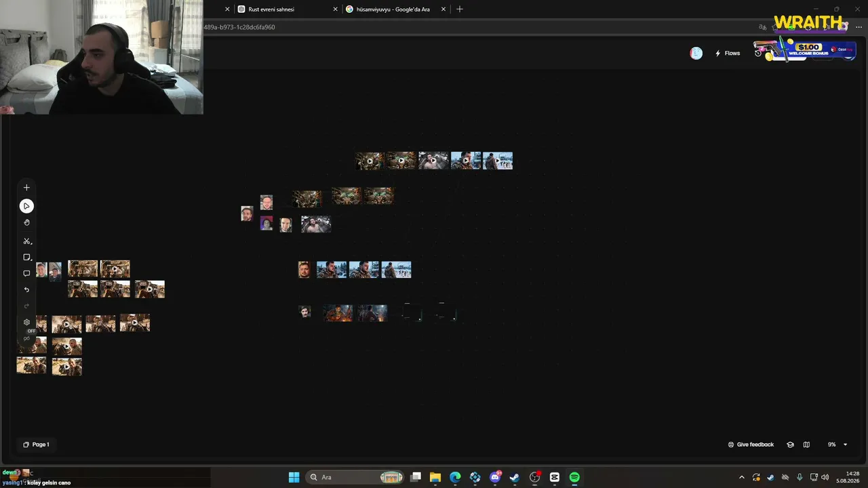Select the shirtless man video thumbnail in top row
The width and height of the screenshot is (868, 488).
(433, 161)
